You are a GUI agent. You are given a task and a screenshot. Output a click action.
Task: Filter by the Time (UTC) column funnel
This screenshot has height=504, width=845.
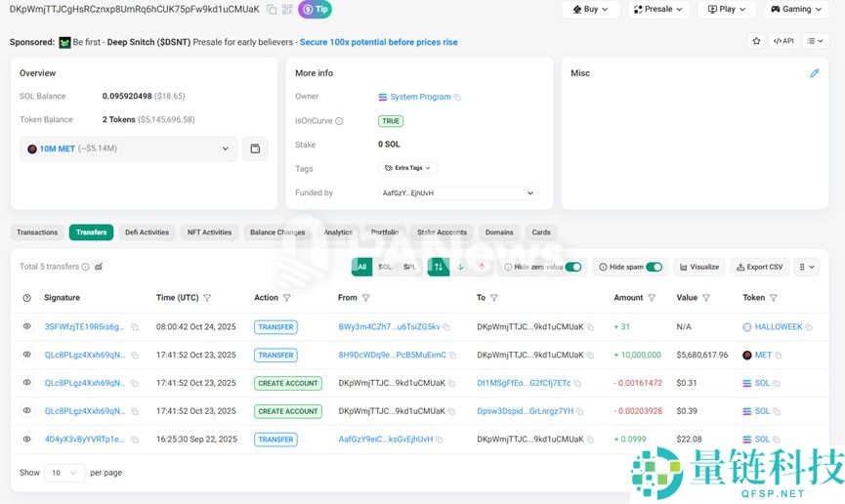(x=207, y=298)
